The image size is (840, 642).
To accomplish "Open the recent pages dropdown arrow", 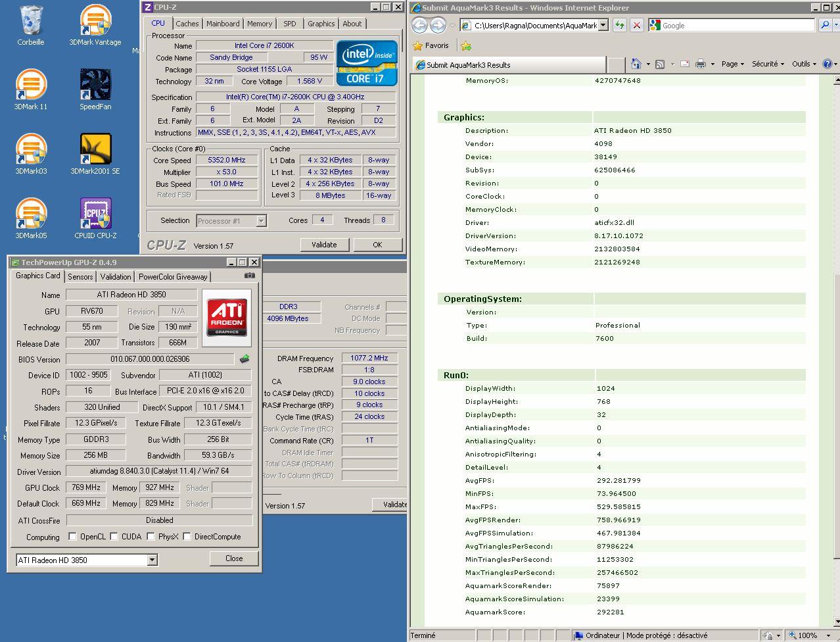I will click(452, 26).
